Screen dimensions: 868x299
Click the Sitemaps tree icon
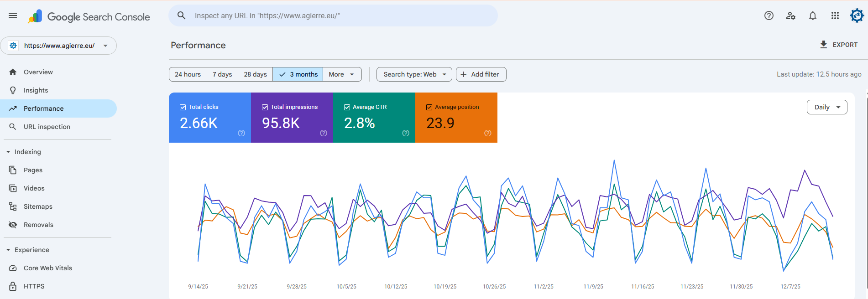(13, 206)
